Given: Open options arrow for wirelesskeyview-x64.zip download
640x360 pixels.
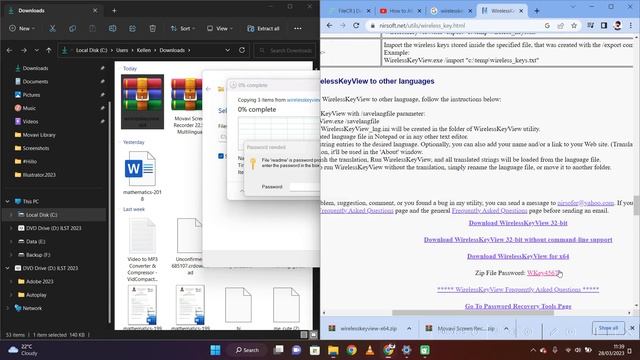Looking at the screenshot, I should click(x=409, y=328).
